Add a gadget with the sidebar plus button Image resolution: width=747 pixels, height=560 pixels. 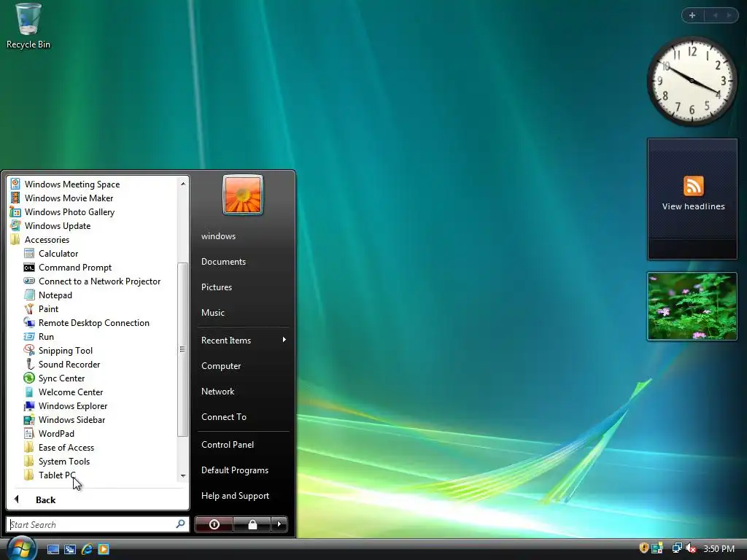pos(692,15)
